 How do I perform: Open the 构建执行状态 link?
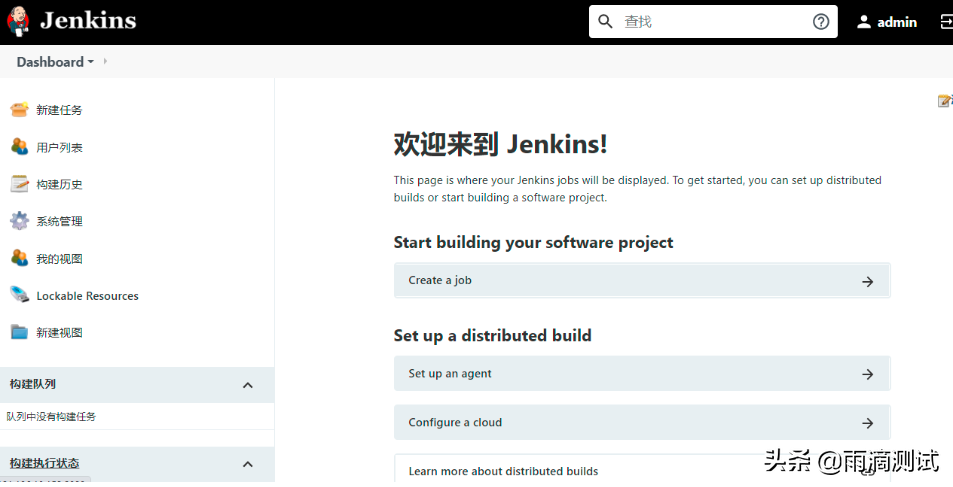pyautogui.click(x=44, y=463)
